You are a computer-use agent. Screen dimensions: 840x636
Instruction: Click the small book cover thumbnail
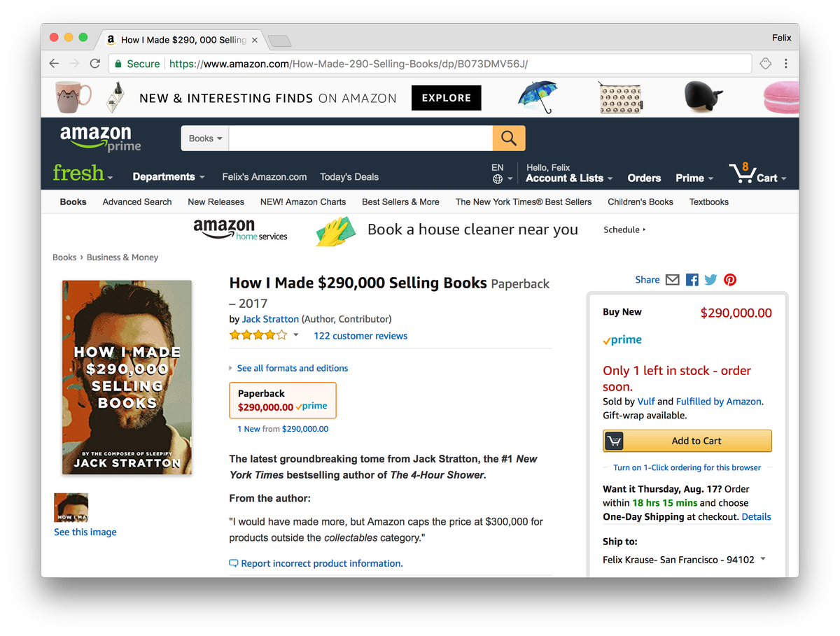[x=71, y=508]
